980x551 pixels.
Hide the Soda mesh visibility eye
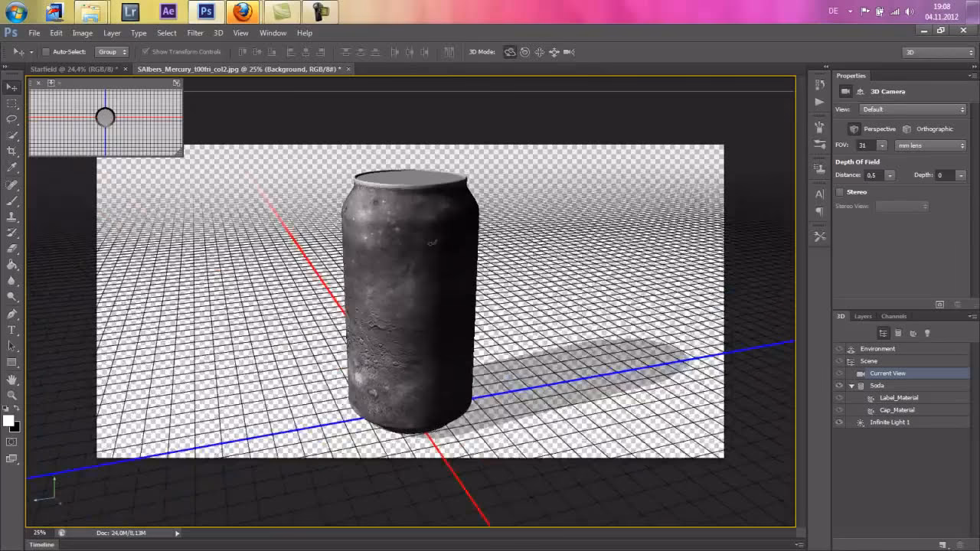tap(839, 386)
